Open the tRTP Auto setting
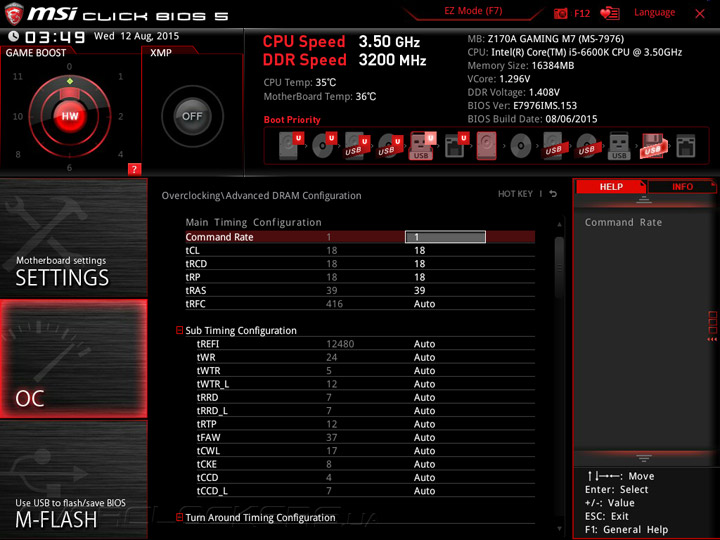 424,424
